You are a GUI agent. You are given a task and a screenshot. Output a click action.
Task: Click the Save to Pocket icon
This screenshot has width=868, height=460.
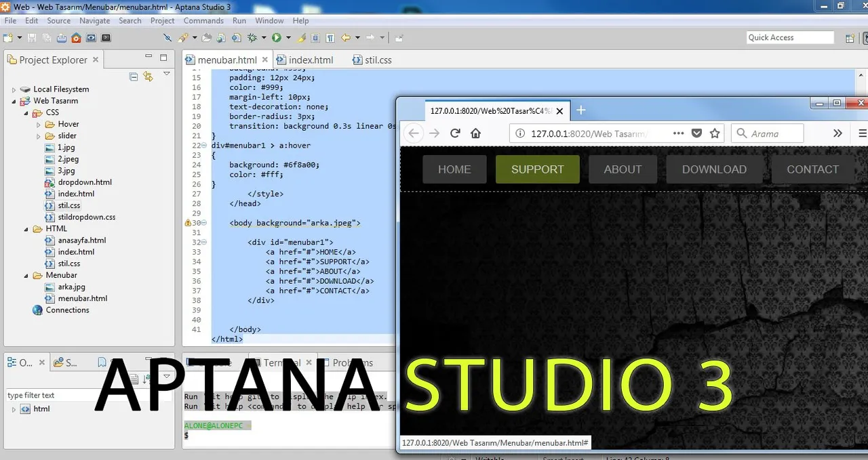click(x=696, y=133)
